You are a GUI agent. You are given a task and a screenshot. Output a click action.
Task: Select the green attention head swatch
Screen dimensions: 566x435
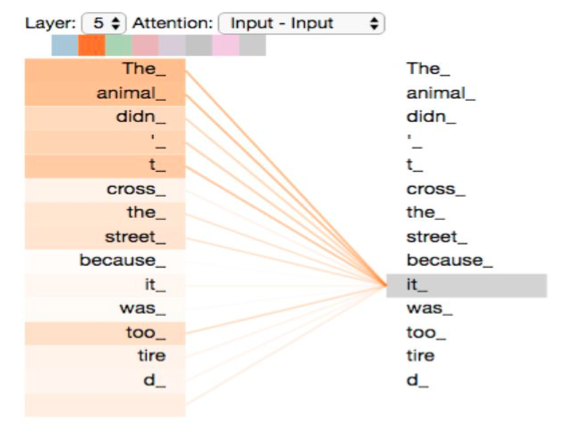click(118, 45)
